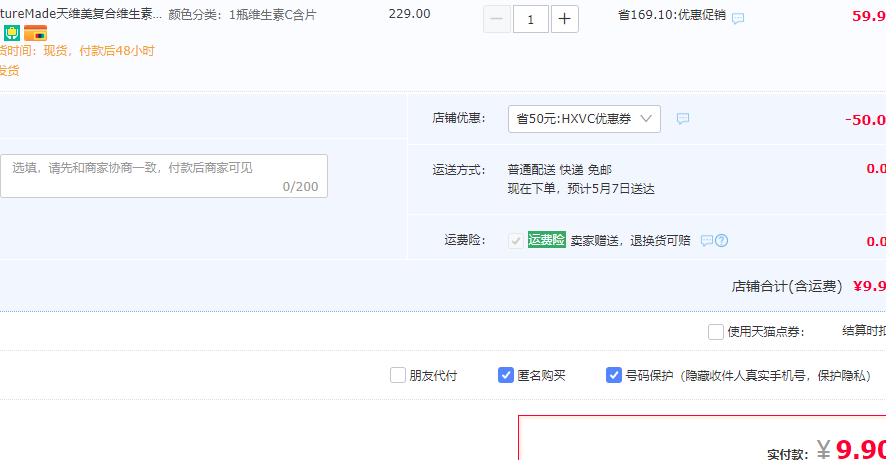Click the 运送方式 label

click(x=459, y=170)
